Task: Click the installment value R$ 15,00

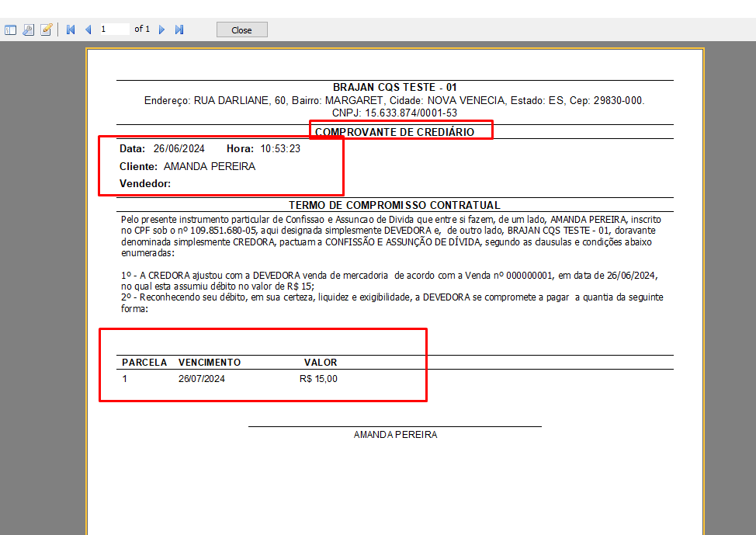Action: (318, 379)
